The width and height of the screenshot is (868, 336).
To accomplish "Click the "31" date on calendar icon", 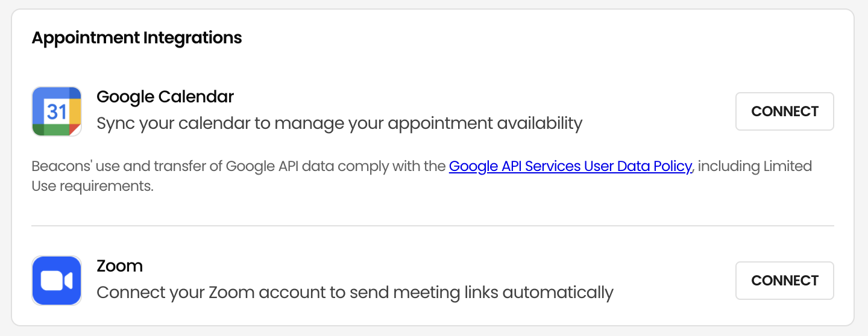I will (57, 111).
